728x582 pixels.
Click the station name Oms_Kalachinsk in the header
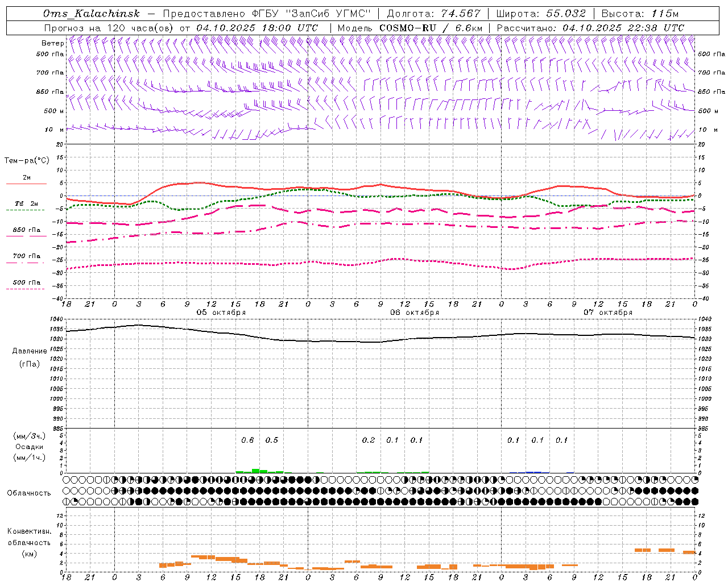(x=91, y=14)
